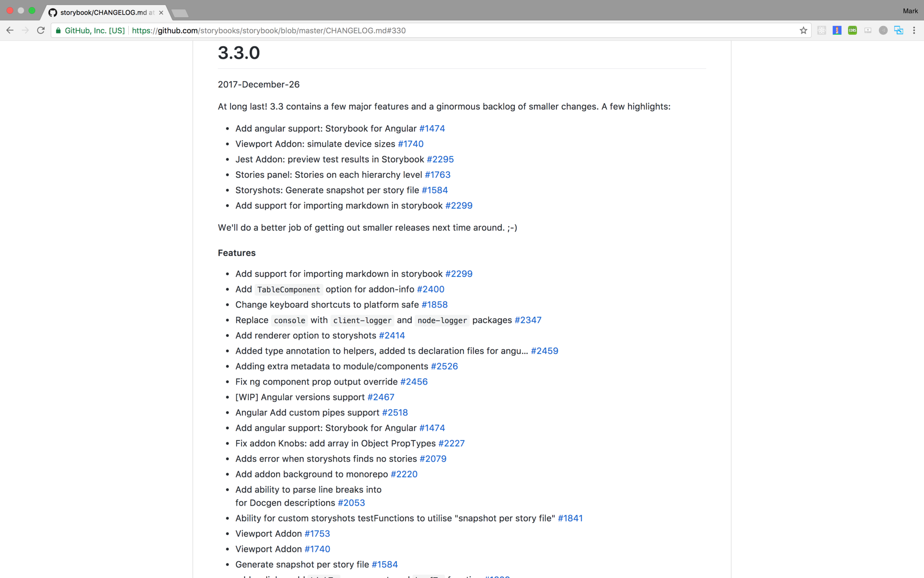Open a new tab

click(x=180, y=13)
